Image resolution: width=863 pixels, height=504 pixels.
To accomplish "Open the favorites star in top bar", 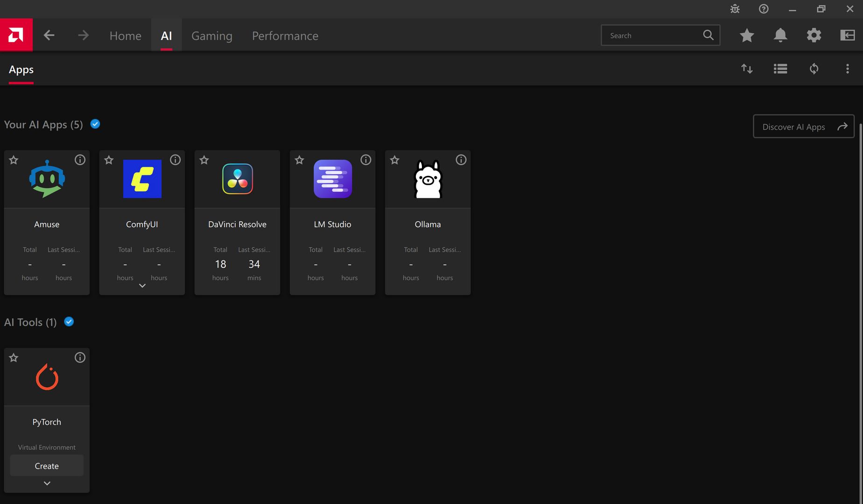I will tap(747, 35).
